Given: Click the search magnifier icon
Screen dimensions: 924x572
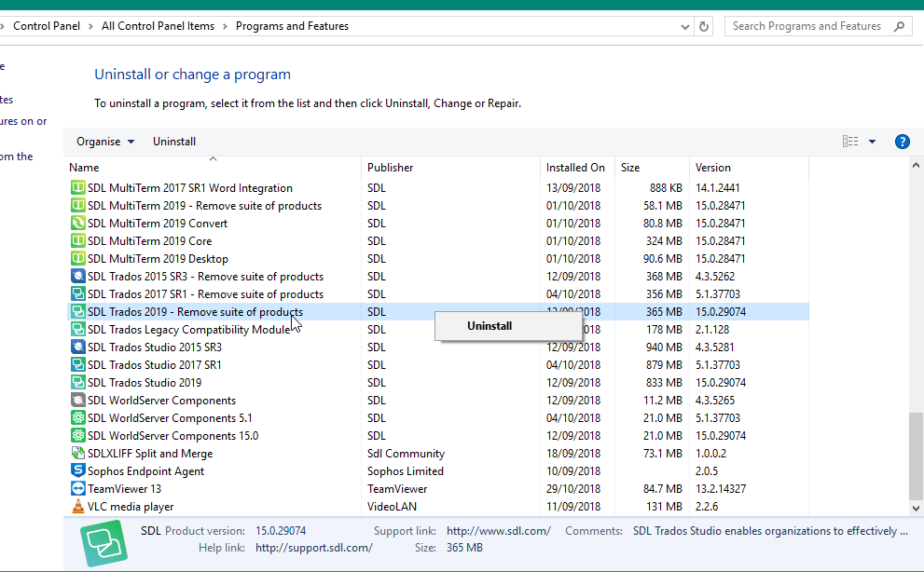Looking at the screenshot, I should pyautogui.click(x=899, y=26).
